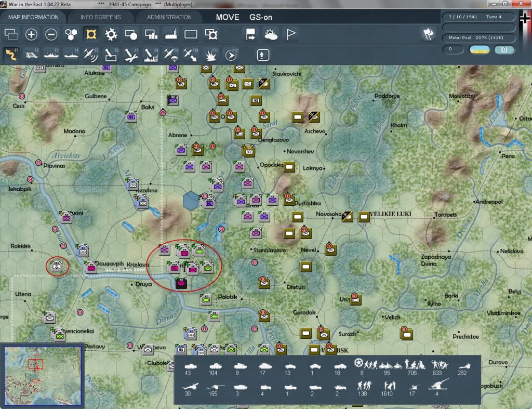
Task: Click the Nevel town label
Action: tap(308, 250)
